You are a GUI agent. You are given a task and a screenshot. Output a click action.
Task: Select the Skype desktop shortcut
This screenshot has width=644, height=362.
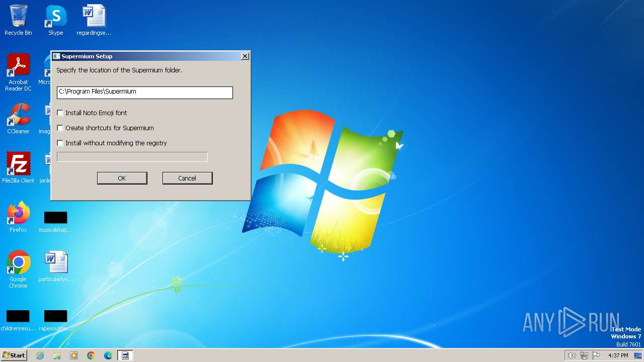click(55, 20)
